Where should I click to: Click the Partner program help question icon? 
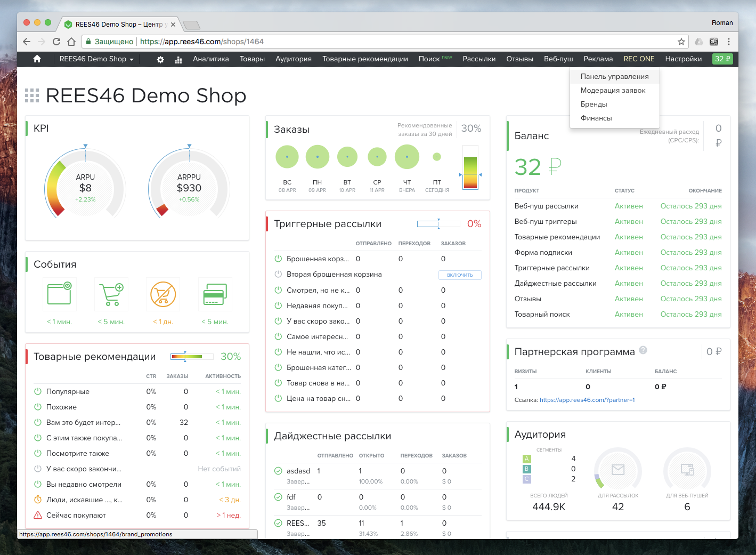(643, 350)
